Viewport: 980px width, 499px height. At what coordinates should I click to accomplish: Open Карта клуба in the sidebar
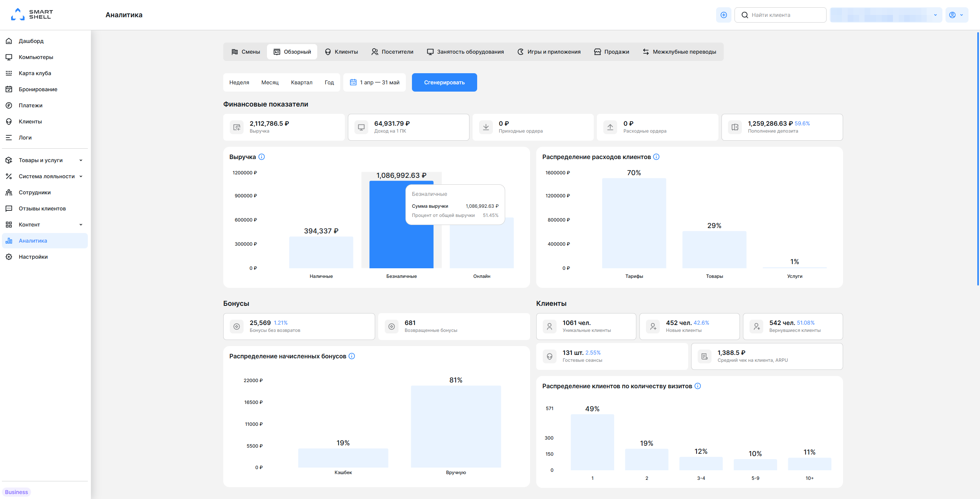tap(45, 73)
